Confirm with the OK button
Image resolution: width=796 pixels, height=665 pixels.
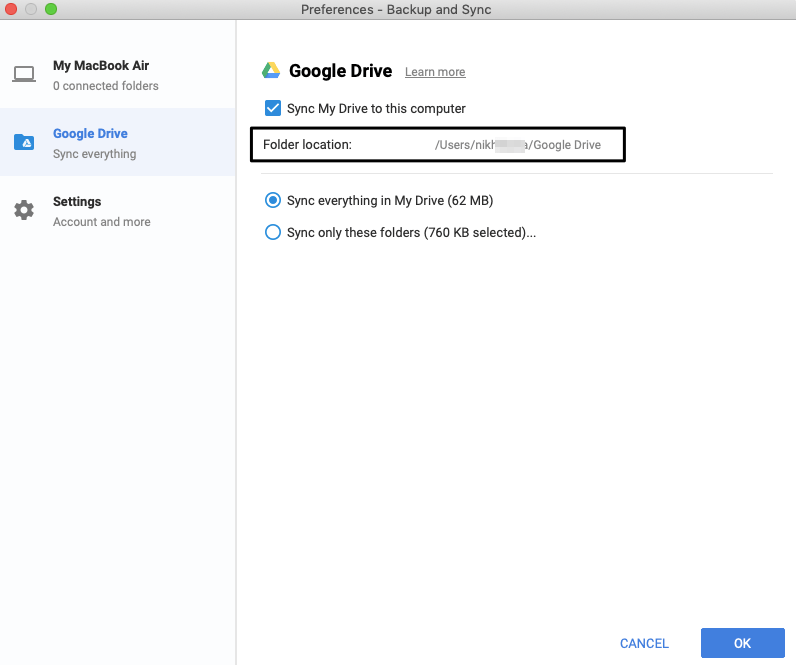[743, 643]
